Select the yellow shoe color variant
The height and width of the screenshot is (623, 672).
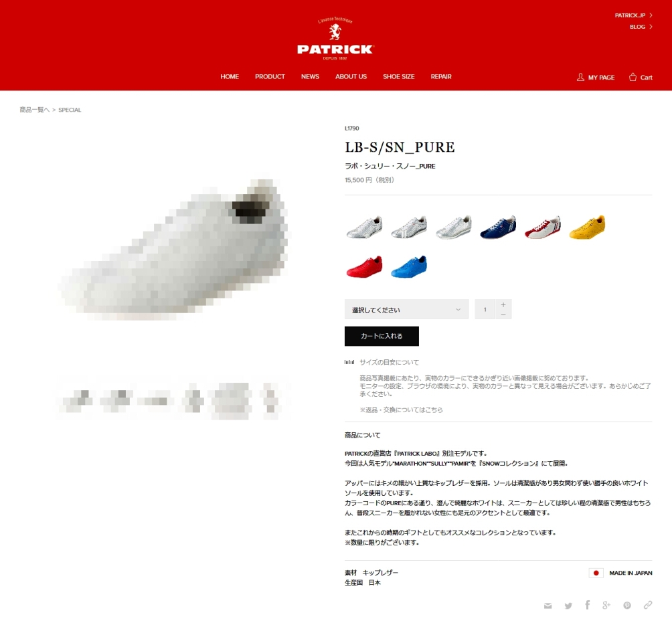click(587, 227)
